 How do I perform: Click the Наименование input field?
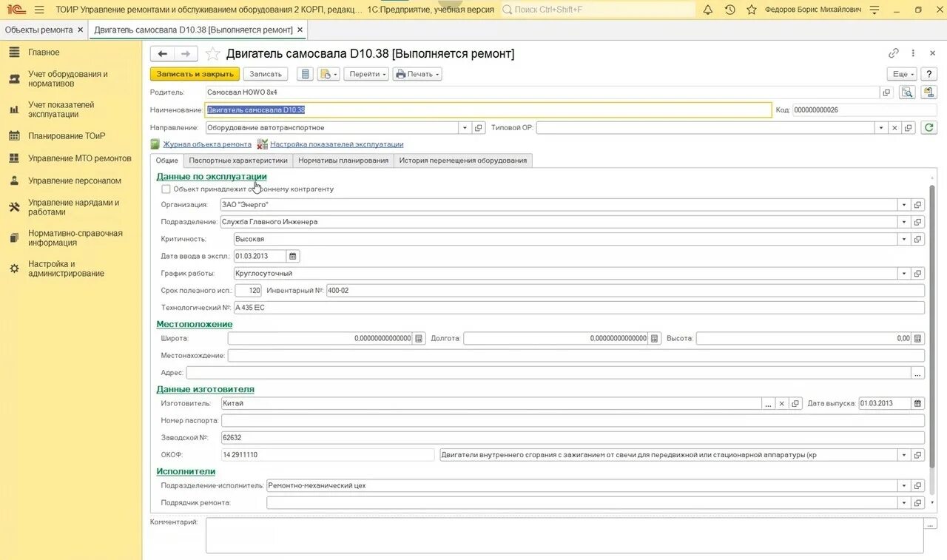[x=488, y=109]
